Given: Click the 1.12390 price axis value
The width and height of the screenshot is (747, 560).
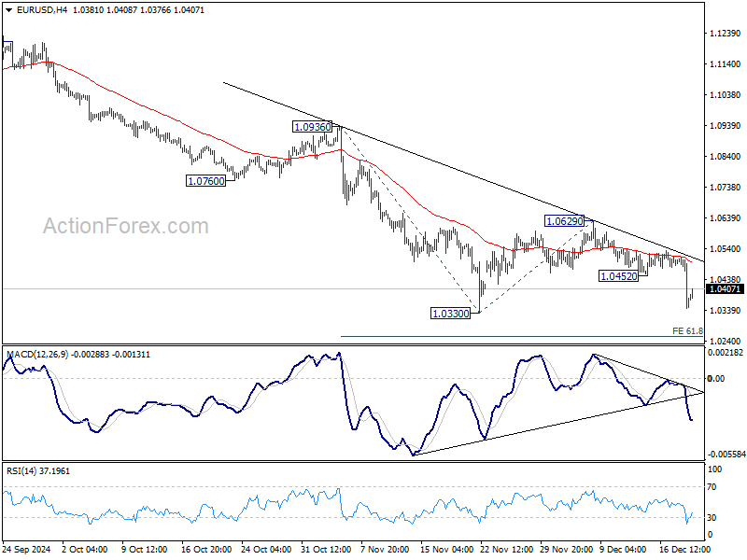Looking at the screenshot, I should pyautogui.click(x=726, y=34).
